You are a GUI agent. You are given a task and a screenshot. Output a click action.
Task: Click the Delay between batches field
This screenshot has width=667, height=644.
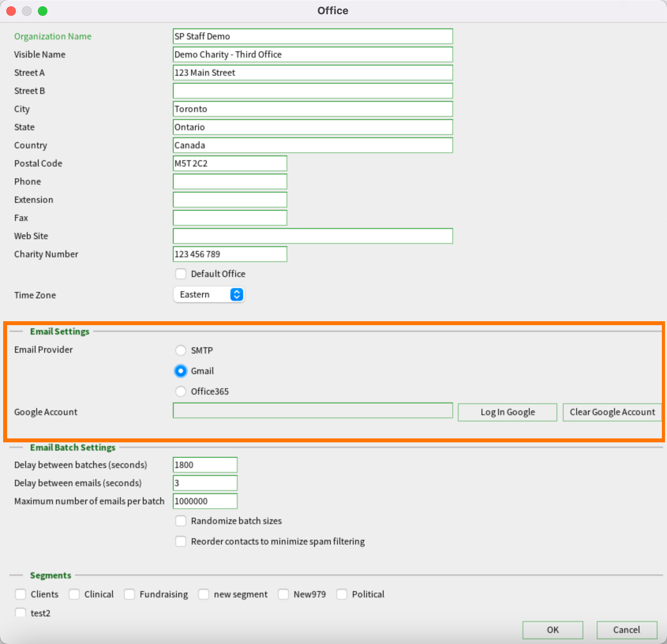pos(205,465)
